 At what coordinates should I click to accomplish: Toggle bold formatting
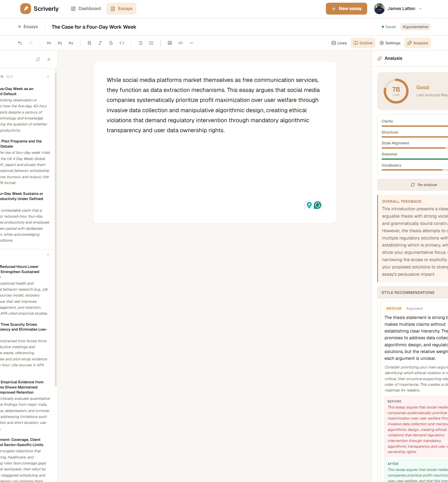point(89,43)
